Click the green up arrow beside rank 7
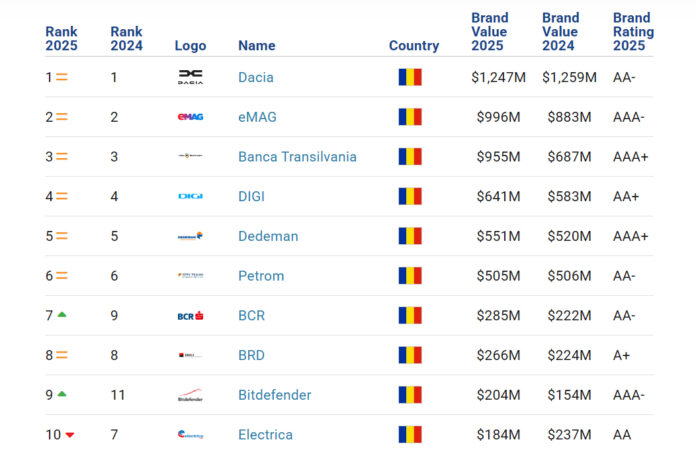The width and height of the screenshot is (696, 452). [x=62, y=314]
